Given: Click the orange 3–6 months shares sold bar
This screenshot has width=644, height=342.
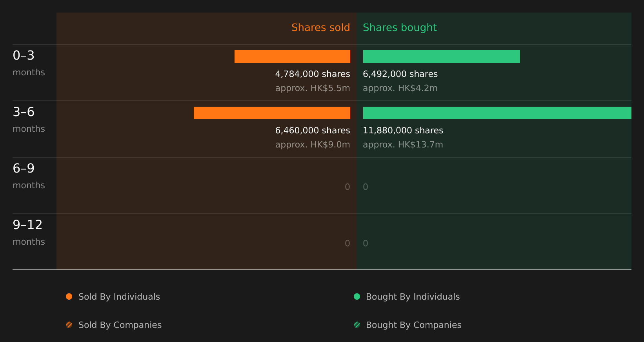Looking at the screenshot, I should (x=272, y=113).
